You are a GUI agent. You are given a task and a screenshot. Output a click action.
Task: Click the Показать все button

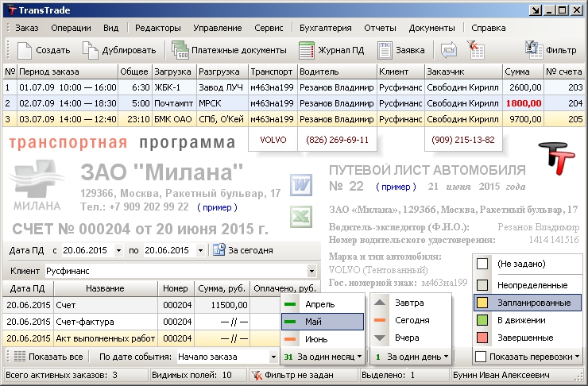(49, 357)
